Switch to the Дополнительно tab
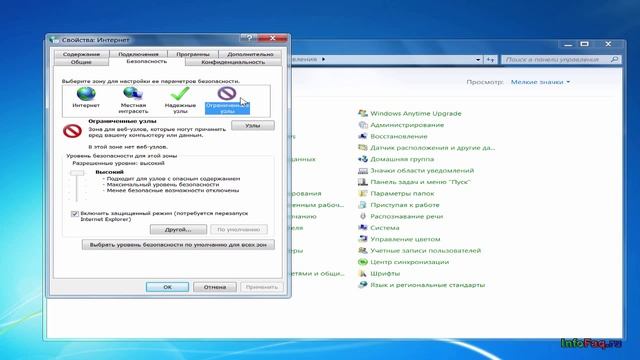640x360 pixels. (250, 54)
